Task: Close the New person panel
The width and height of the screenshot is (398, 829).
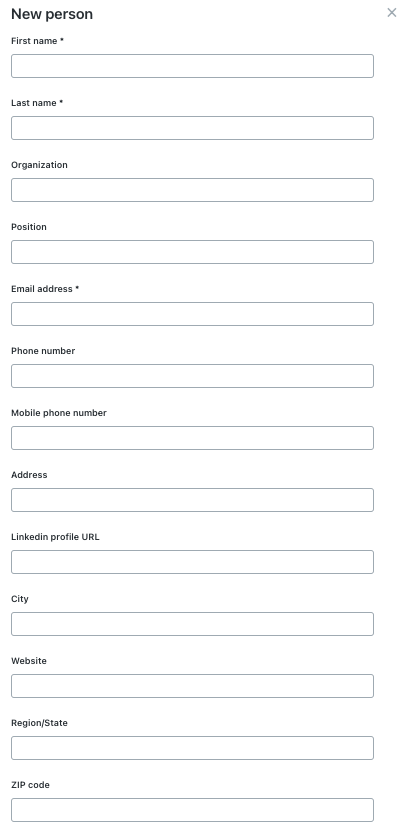Action: [x=392, y=13]
